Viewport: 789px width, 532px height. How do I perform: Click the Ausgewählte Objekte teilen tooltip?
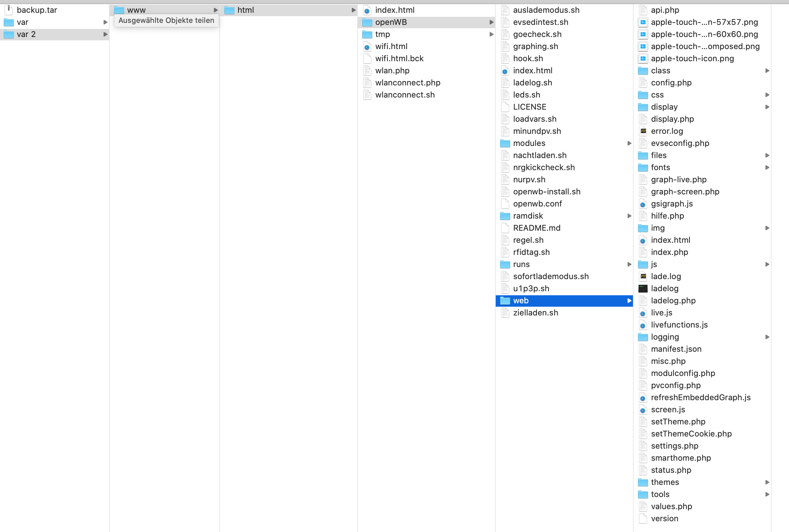(166, 21)
